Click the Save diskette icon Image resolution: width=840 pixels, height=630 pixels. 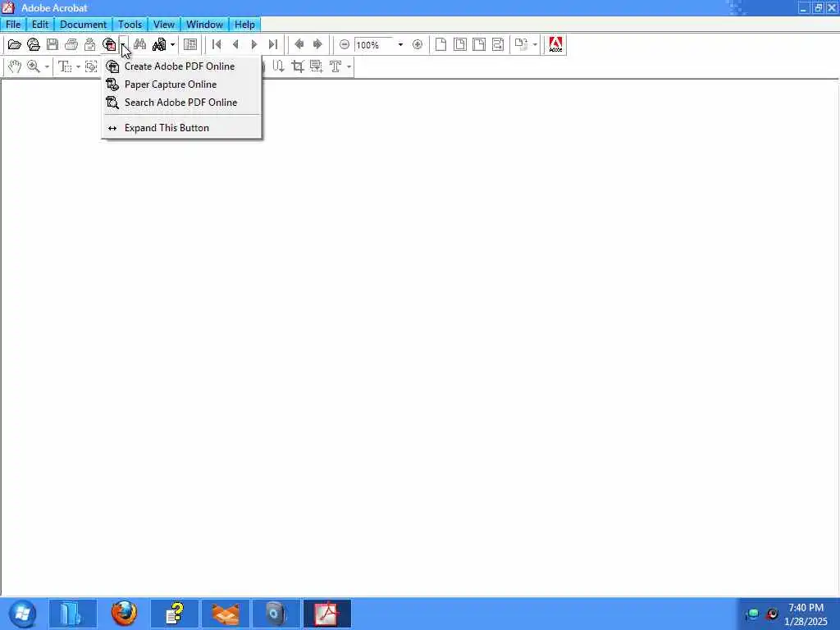[x=52, y=45]
